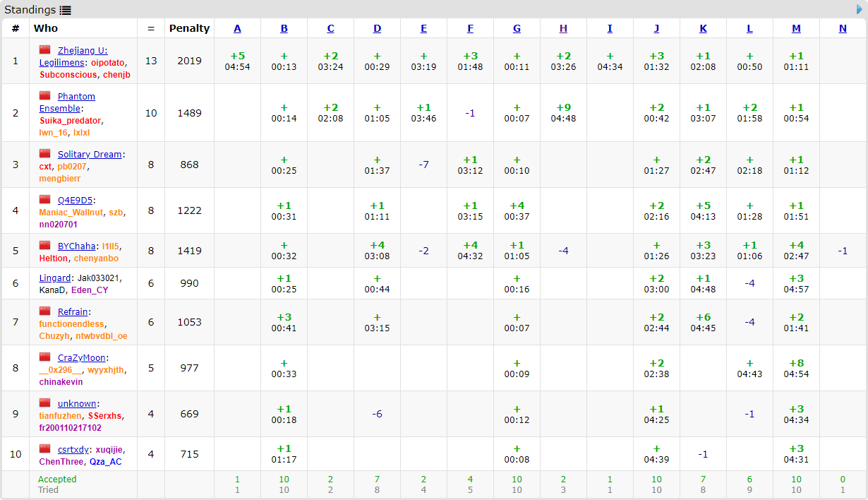Open the Refrain team link
868x500 pixels.
73,311
